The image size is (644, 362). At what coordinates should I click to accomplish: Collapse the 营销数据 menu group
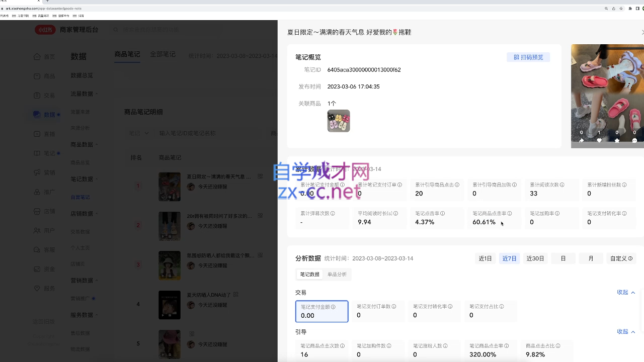pos(97,281)
